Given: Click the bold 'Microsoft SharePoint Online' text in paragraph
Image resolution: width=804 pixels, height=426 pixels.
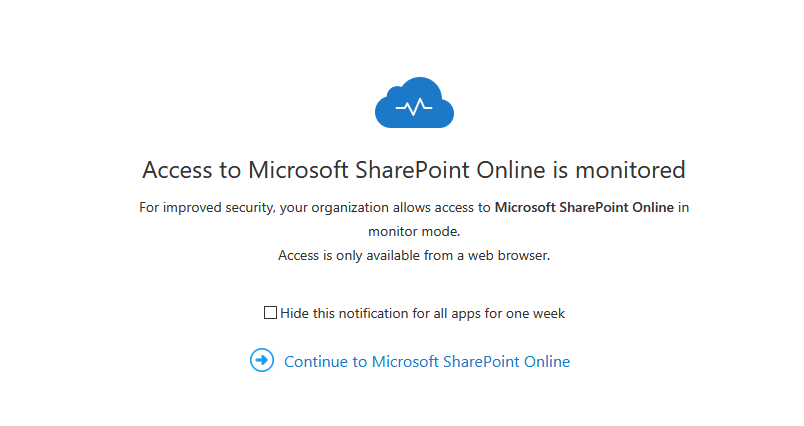Looking at the screenshot, I should coord(584,207).
